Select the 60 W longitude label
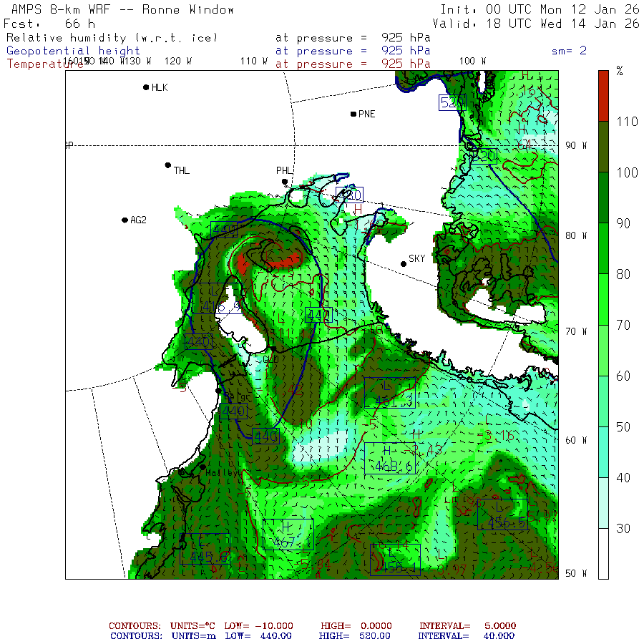Screen dimensions: 644x644 [x=576, y=440]
